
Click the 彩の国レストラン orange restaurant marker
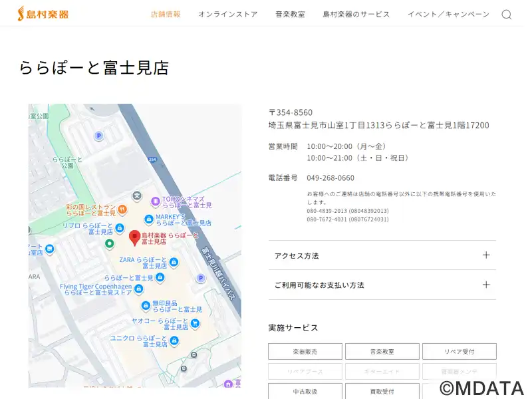pyautogui.click(x=122, y=209)
